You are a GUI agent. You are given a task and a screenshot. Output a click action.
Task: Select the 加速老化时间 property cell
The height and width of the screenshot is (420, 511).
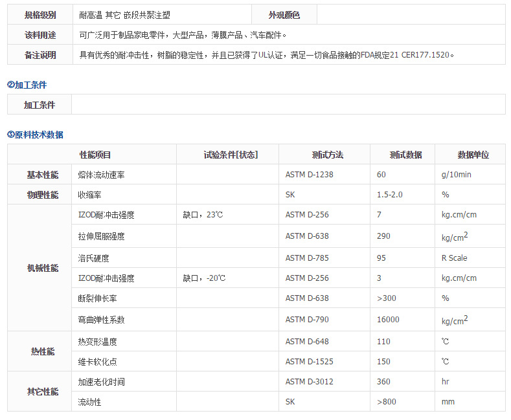tap(124, 382)
